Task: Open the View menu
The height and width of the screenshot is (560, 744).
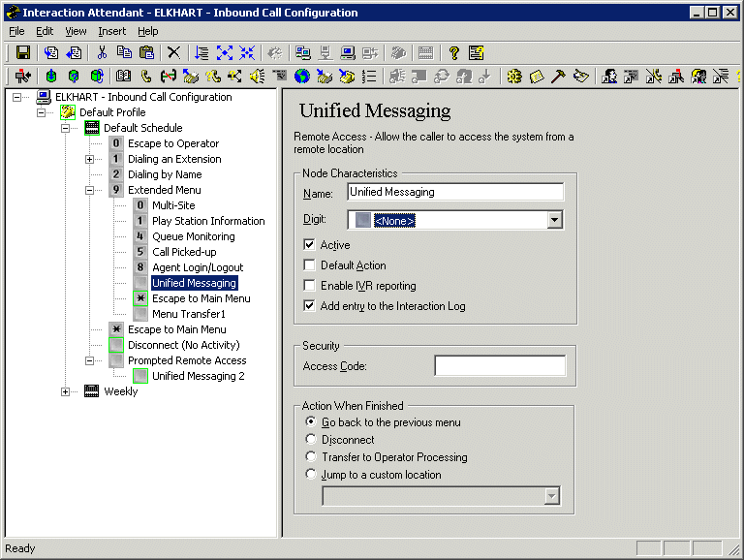Action: (x=76, y=31)
